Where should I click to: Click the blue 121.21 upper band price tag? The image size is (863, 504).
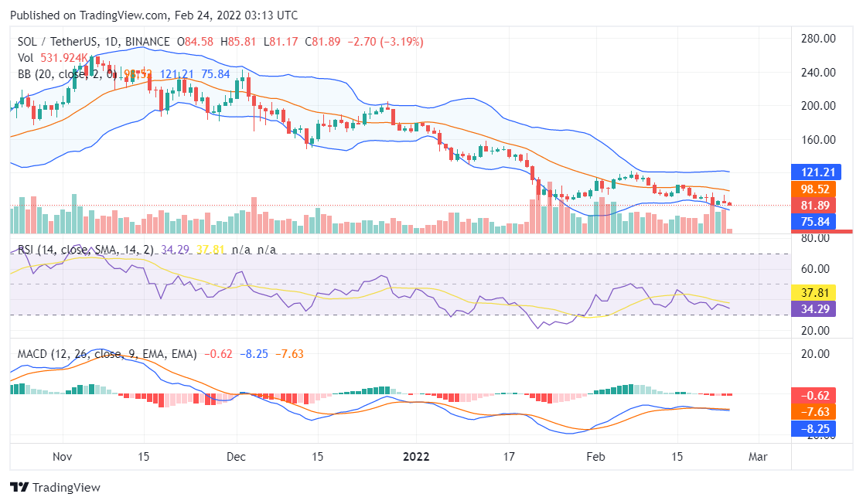[817, 172]
